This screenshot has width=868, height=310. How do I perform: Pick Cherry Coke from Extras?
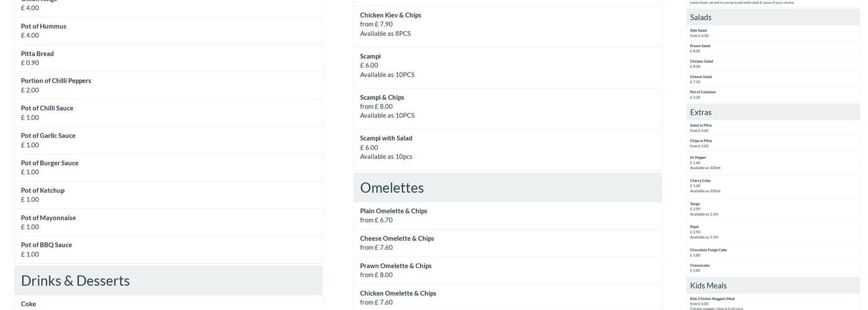tap(700, 180)
